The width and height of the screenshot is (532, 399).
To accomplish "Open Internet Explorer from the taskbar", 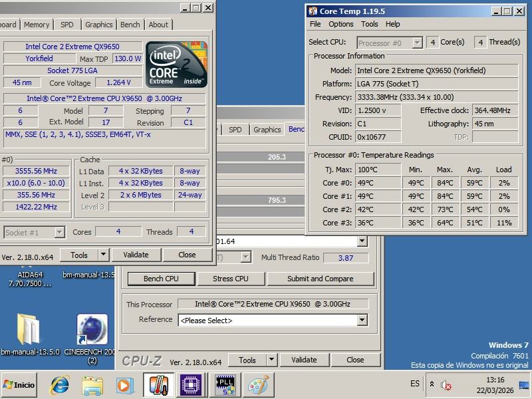I will (60, 385).
